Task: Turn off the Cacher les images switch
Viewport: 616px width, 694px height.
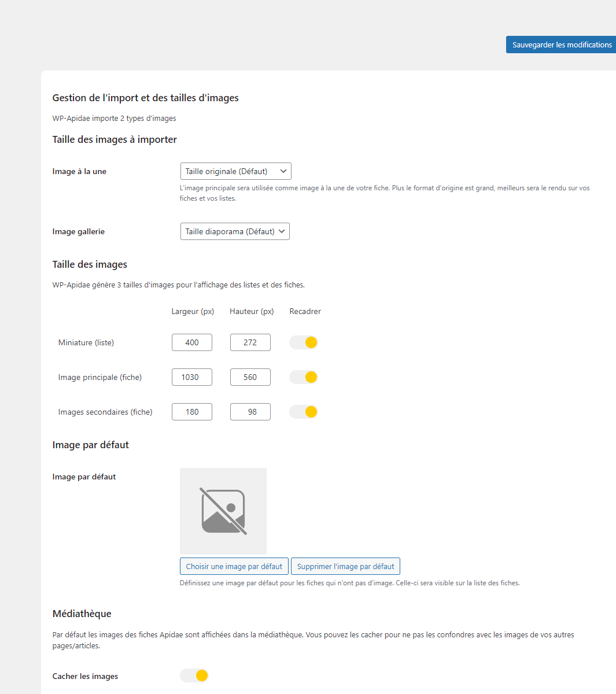Action: [194, 675]
